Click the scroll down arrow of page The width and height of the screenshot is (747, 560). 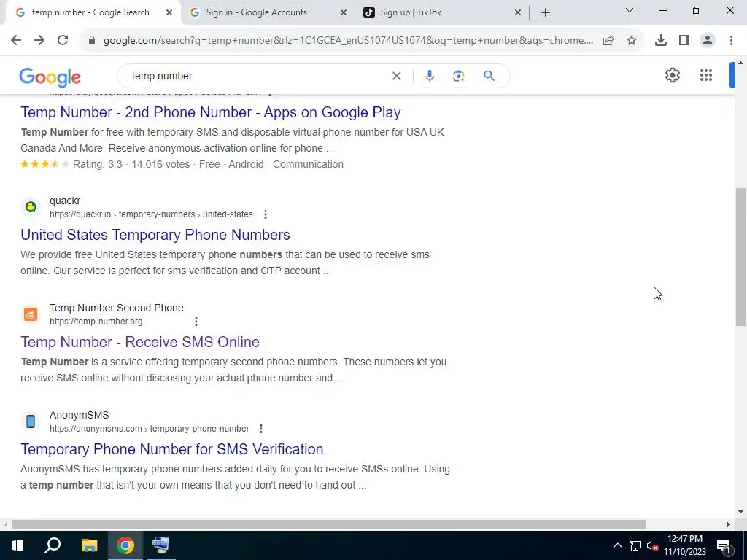click(x=740, y=512)
